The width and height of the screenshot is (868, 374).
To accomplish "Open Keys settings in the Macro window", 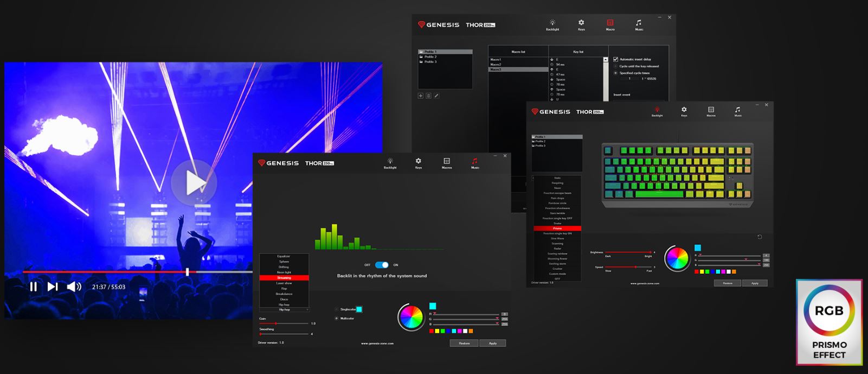I will point(581,25).
